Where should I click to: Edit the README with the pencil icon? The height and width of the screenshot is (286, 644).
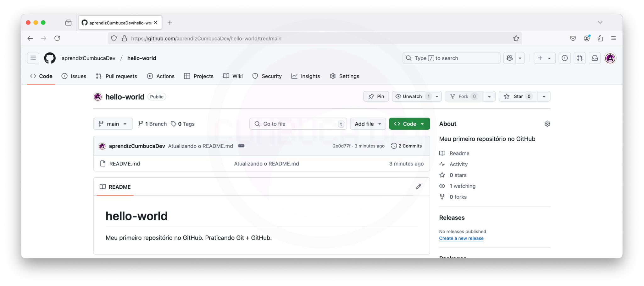click(x=418, y=187)
